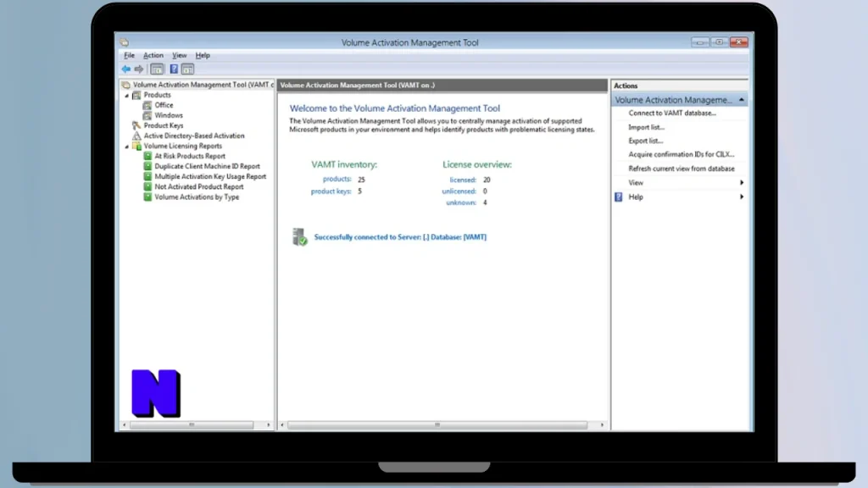The height and width of the screenshot is (488, 868).
Task: Click the 'Welcome to the Volume Activation Management Tool' heading
Action: tap(395, 108)
